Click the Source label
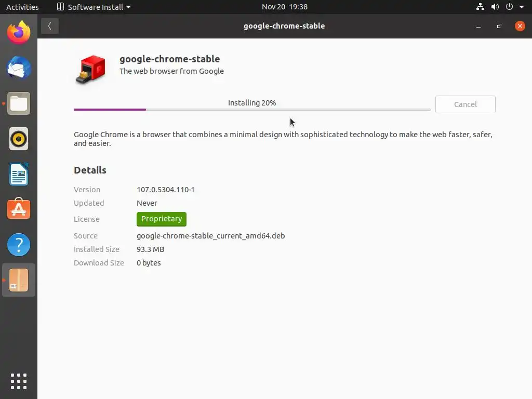 (x=86, y=236)
